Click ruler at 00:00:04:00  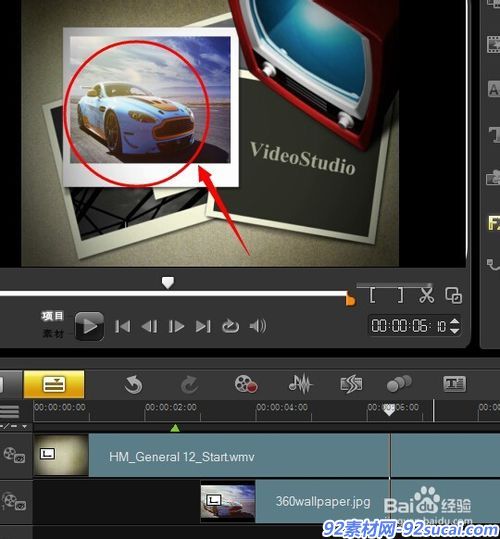(282, 407)
